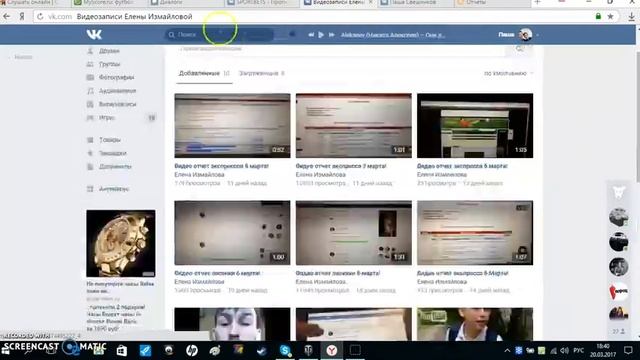Click the top avatar in the right-side friends panel
The height and width of the screenshot is (360, 640).
(x=618, y=217)
